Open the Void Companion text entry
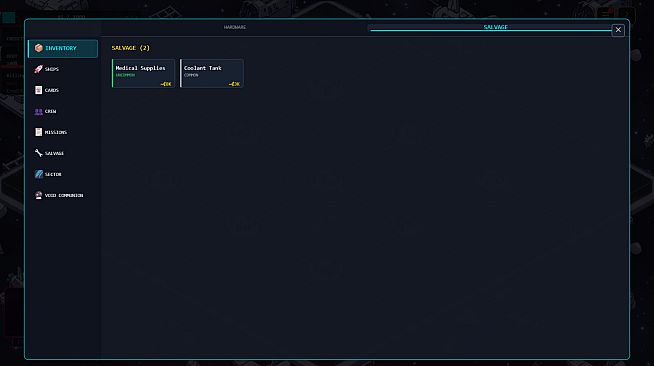This screenshot has width=654, height=366. [64, 195]
